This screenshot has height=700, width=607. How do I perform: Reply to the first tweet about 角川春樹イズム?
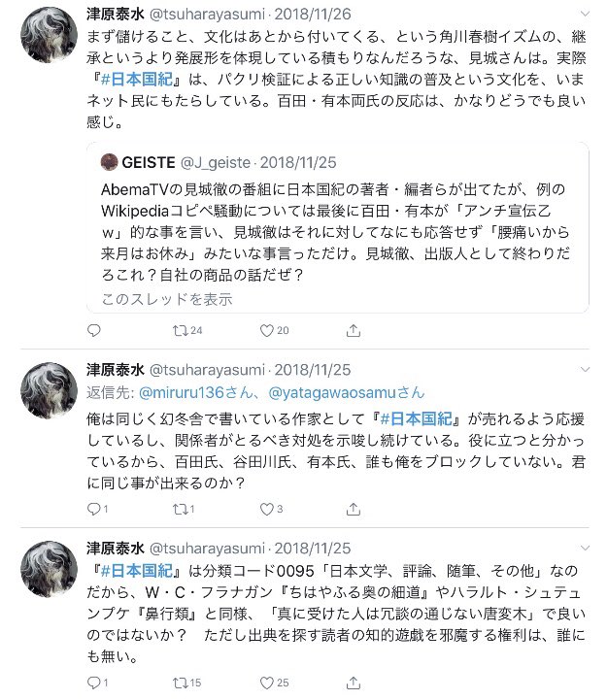point(94,330)
